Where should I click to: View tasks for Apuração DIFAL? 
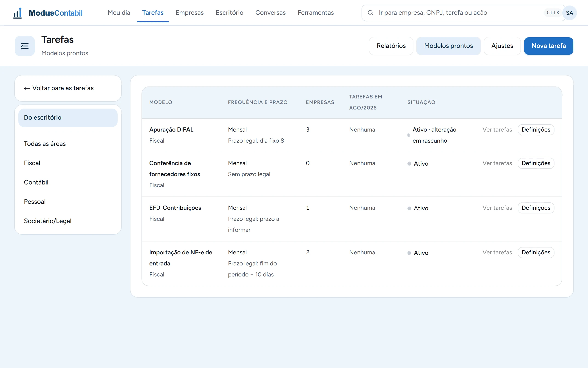pyautogui.click(x=497, y=130)
